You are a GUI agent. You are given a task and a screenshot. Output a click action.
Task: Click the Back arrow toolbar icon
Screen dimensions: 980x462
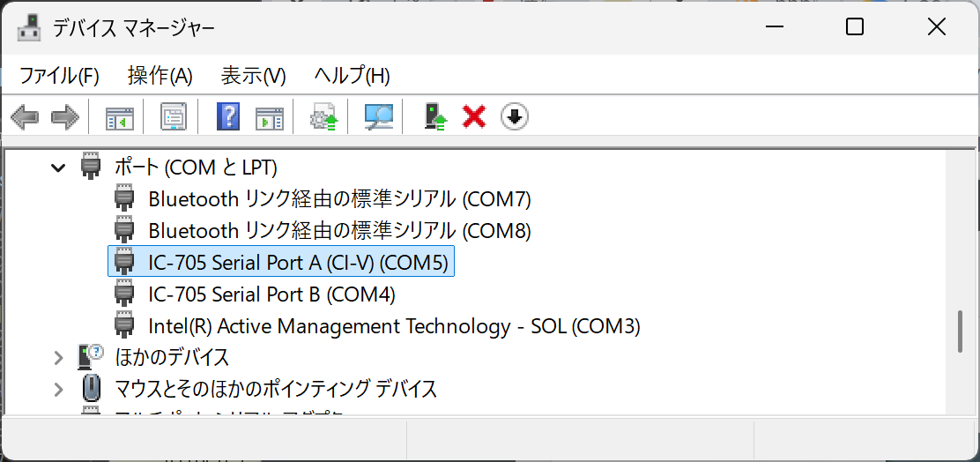(25, 116)
